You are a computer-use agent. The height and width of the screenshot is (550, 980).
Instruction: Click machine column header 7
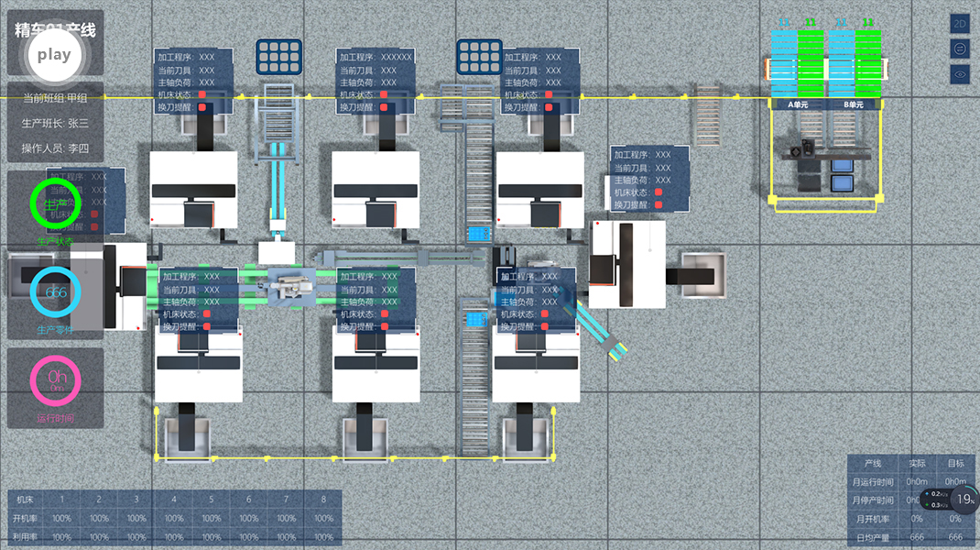click(287, 500)
